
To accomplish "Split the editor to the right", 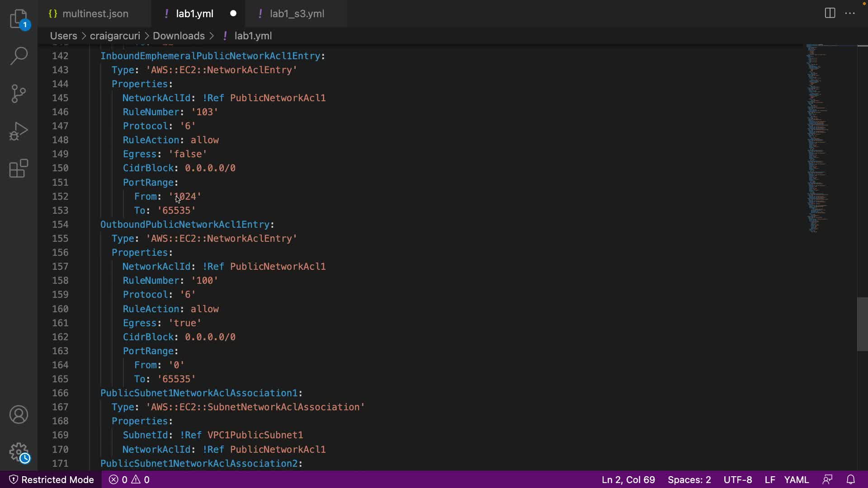I will tap(830, 13).
